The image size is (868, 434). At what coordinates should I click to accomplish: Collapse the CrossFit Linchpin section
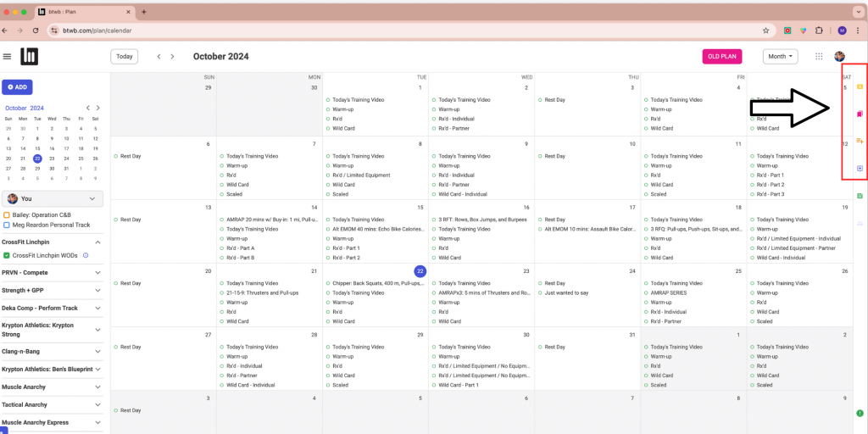[x=98, y=242]
